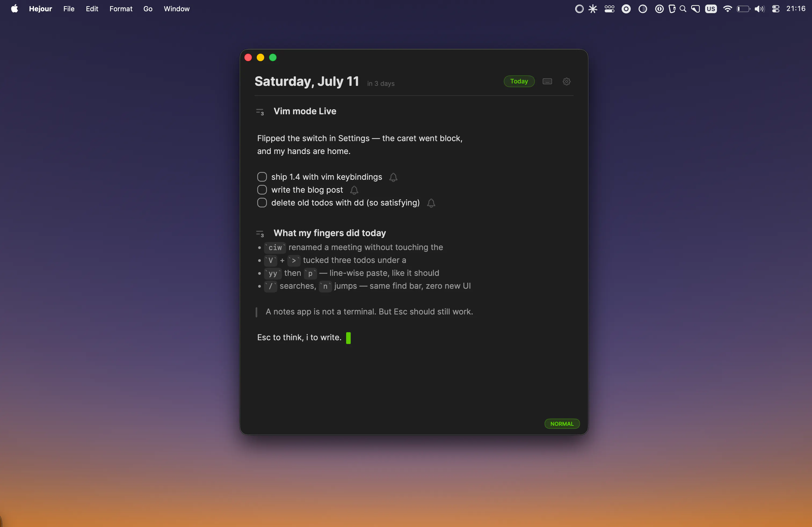Maximize Hejour window with green button
Viewport: 812px width, 527px height.
(x=273, y=58)
